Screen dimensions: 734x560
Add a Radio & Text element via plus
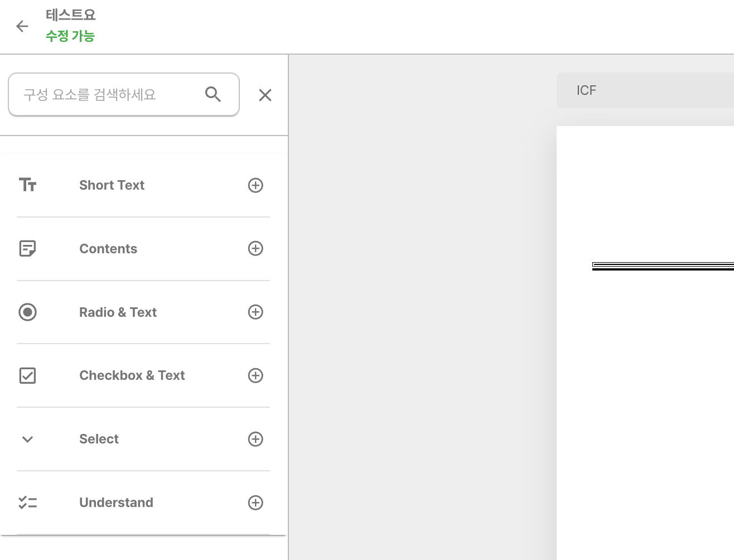pos(255,312)
